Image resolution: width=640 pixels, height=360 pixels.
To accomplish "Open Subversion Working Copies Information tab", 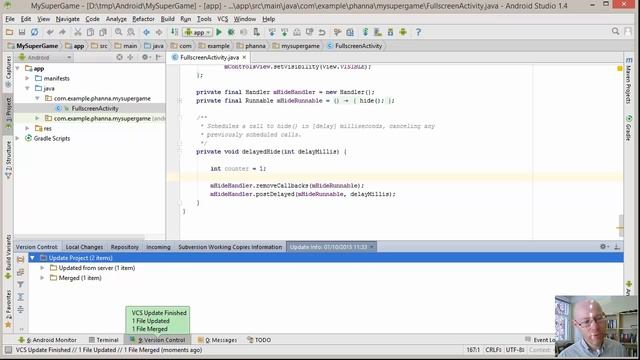I will point(230,247).
